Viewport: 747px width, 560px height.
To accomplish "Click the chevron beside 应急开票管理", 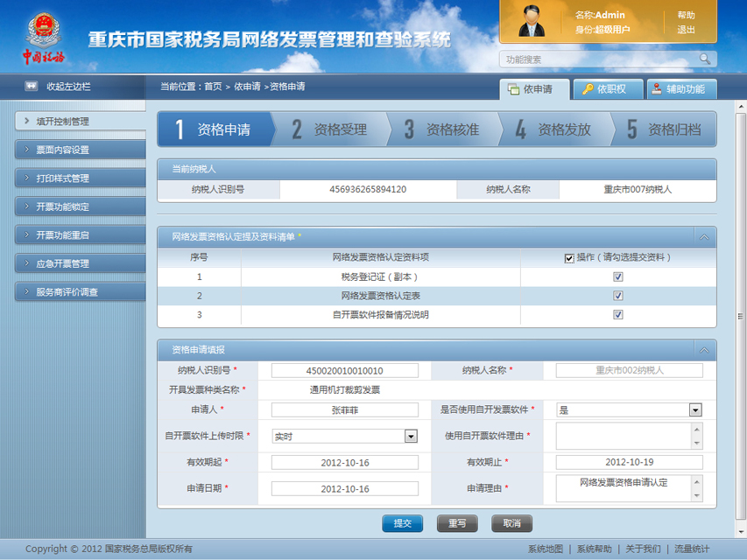I will [27, 262].
